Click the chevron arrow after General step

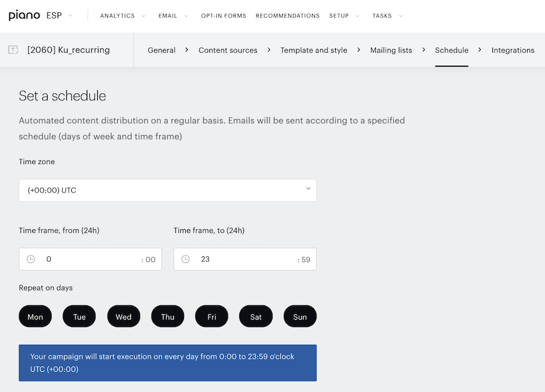(186, 50)
